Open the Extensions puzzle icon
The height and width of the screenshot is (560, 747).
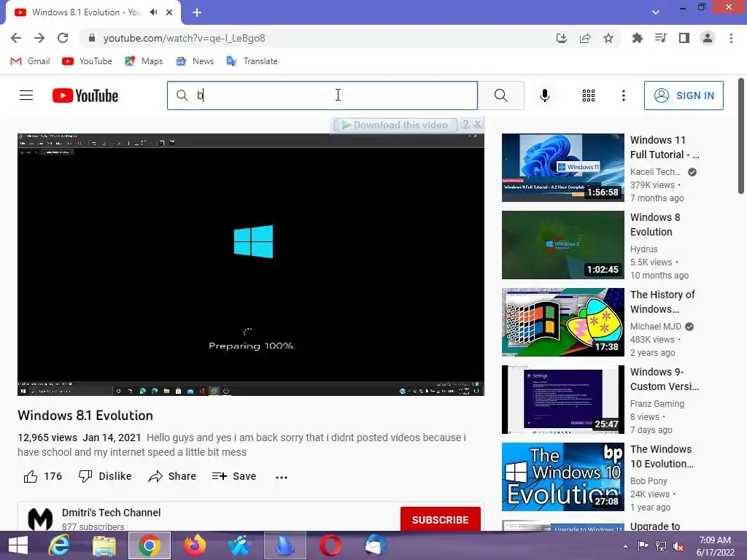(637, 38)
